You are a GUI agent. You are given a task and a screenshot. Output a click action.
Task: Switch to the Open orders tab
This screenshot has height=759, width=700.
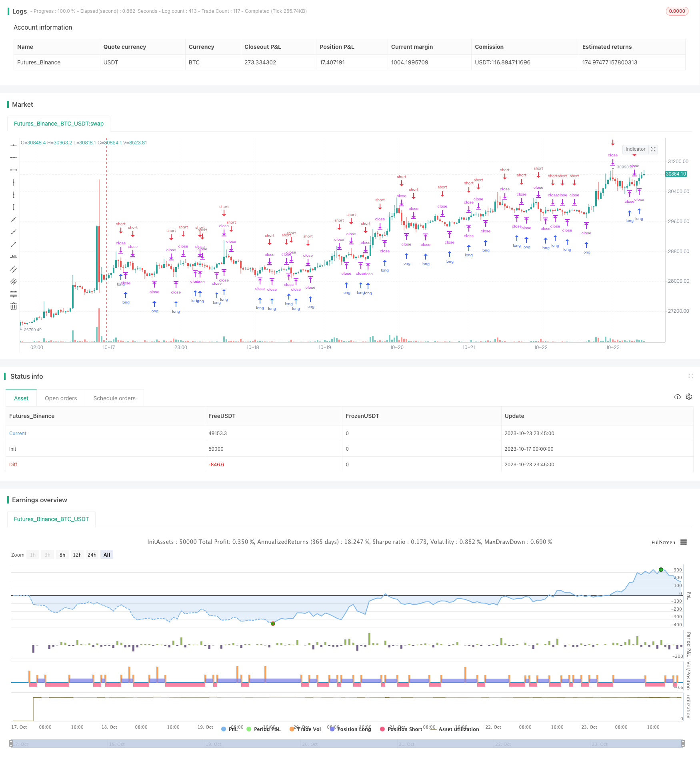61,398
